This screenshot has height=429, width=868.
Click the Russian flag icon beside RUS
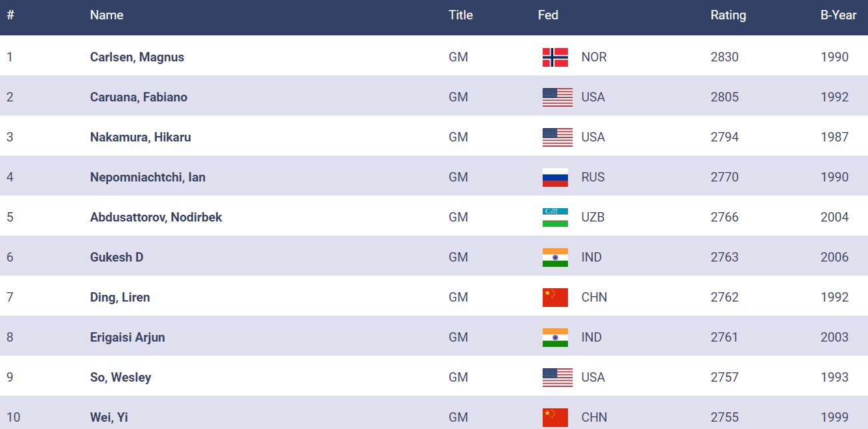555,177
